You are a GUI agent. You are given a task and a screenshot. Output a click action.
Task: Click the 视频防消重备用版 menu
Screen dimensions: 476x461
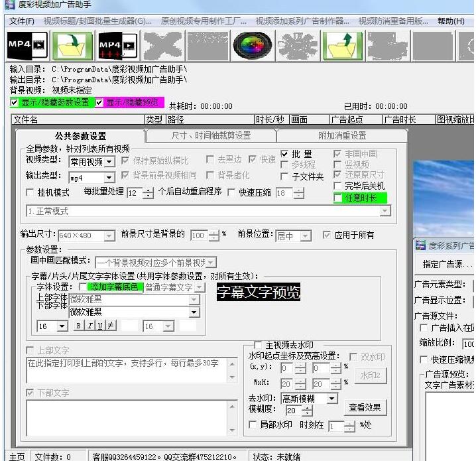coord(393,21)
